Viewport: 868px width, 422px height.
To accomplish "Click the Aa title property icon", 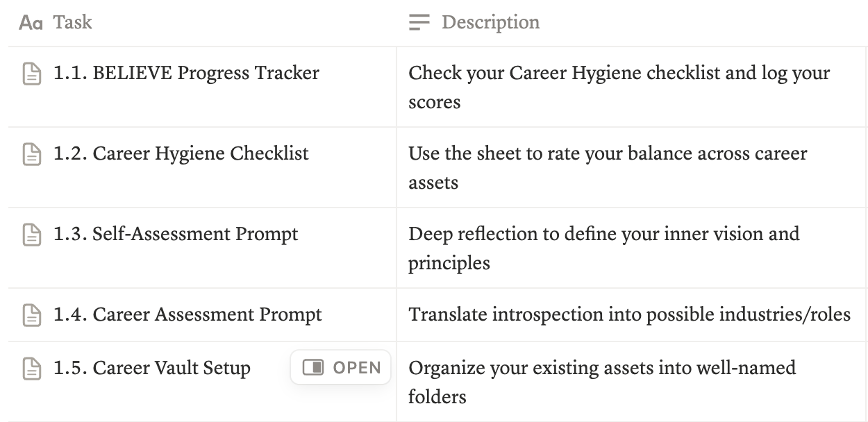I will click(31, 23).
